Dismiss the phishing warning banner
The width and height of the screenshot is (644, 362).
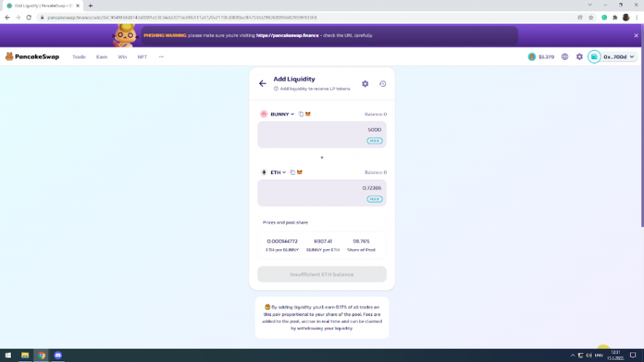tap(635, 35)
